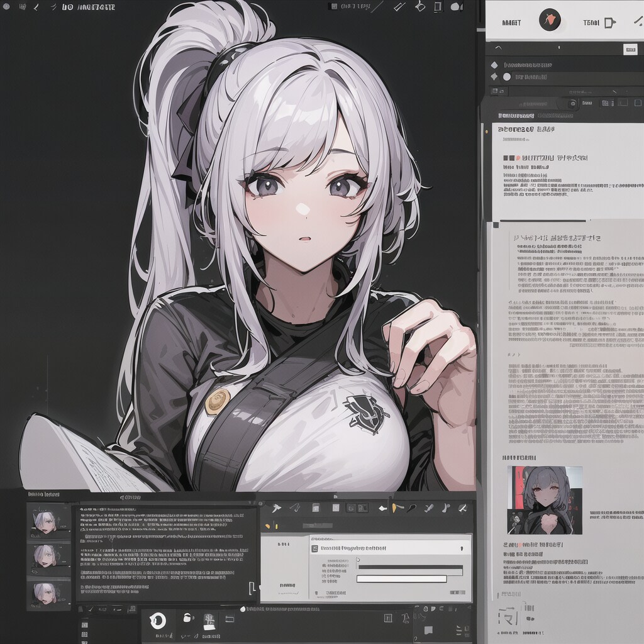The height and width of the screenshot is (644, 644).
Task: Click the white ring icon in bottom toolbar
Action: (158, 620)
